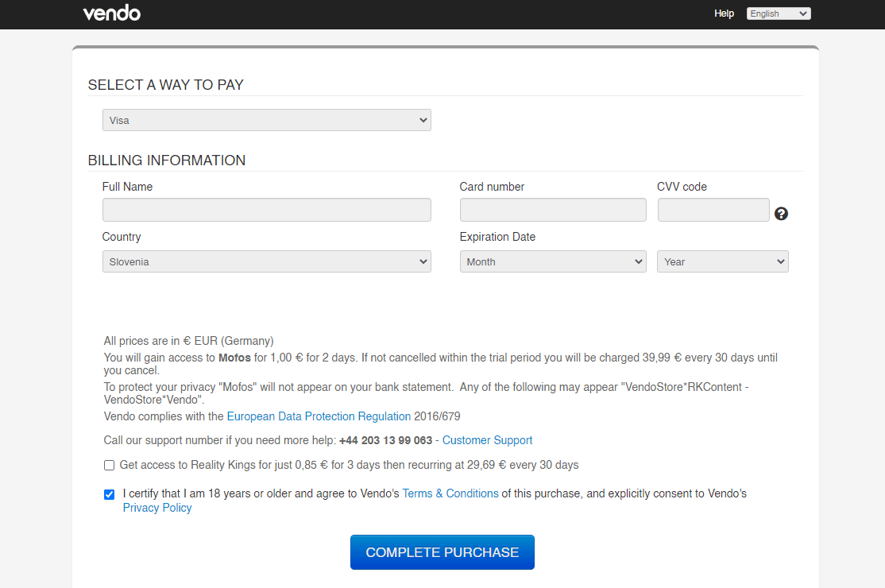Open the Country dropdown showing Slovenia
This screenshot has height=588, width=885.
coord(266,262)
